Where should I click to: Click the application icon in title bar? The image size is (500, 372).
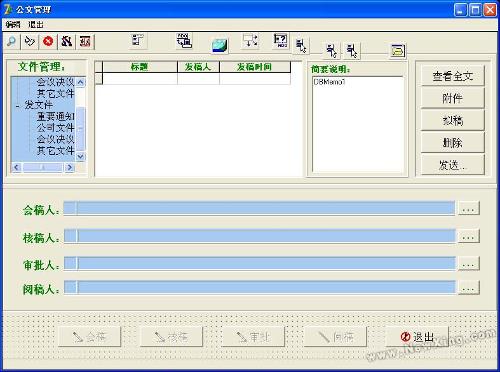pyautogui.click(x=7, y=9)
